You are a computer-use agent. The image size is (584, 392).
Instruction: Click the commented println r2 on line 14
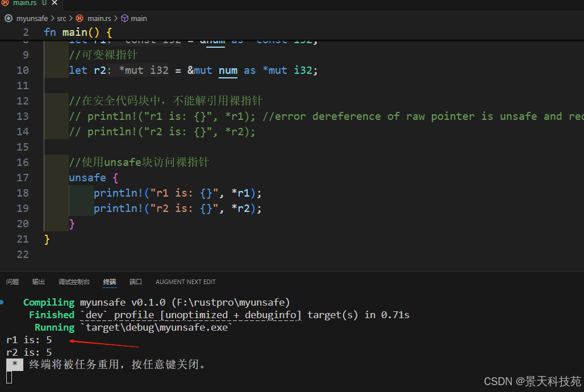tap(162, 132)
